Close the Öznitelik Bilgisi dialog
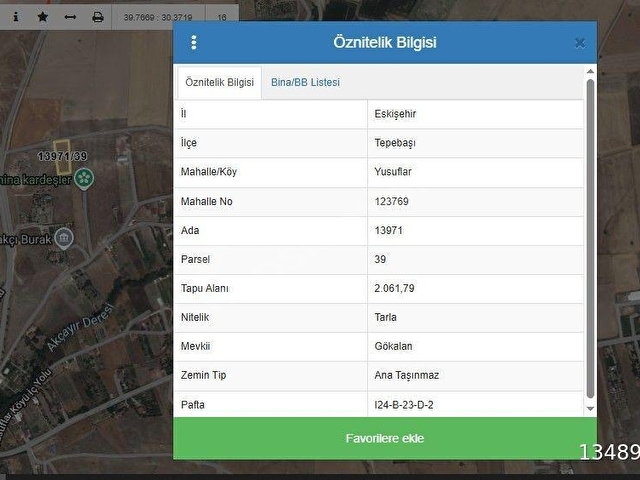 click(580, 43)
